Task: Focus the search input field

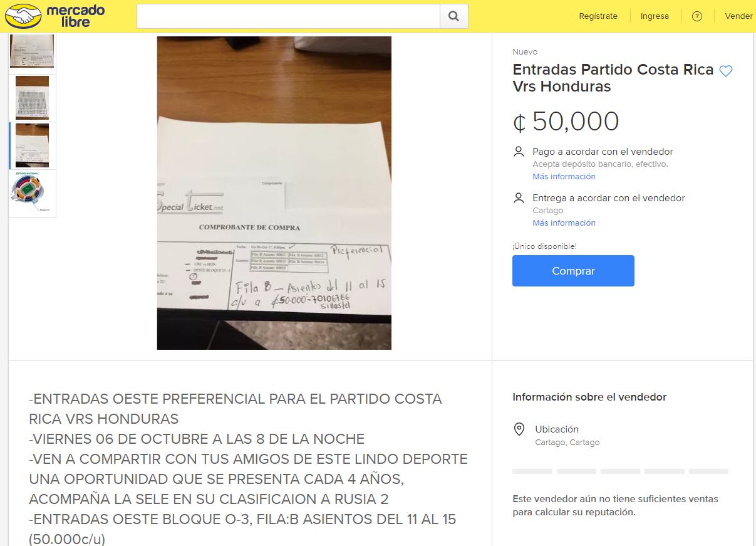Action: click(288, 16)
